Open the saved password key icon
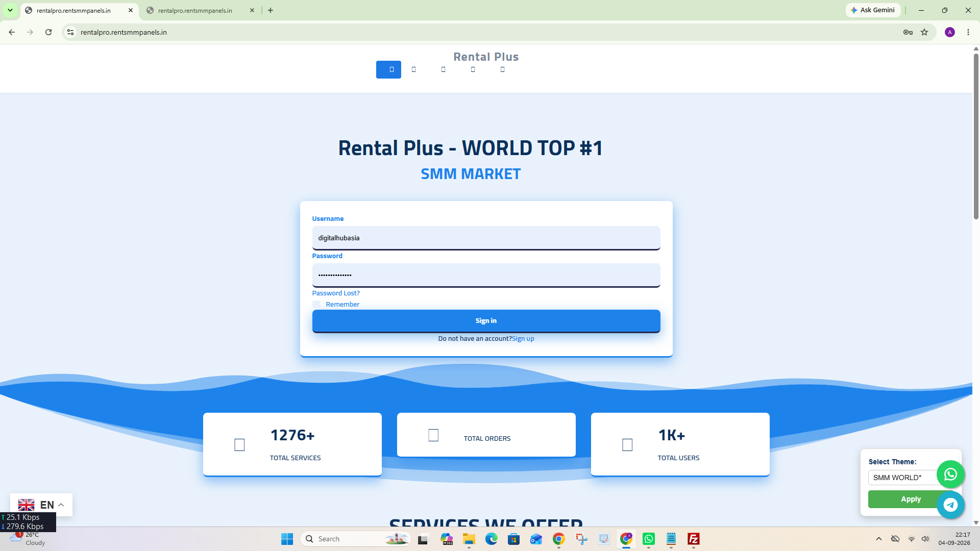This screenshot has width=980, height=551. (908, 32)
